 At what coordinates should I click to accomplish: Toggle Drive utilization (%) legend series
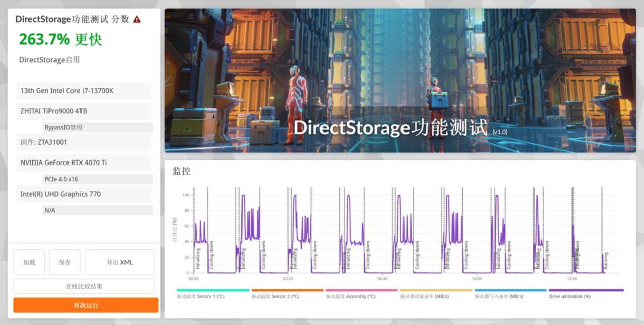point(586,294)
